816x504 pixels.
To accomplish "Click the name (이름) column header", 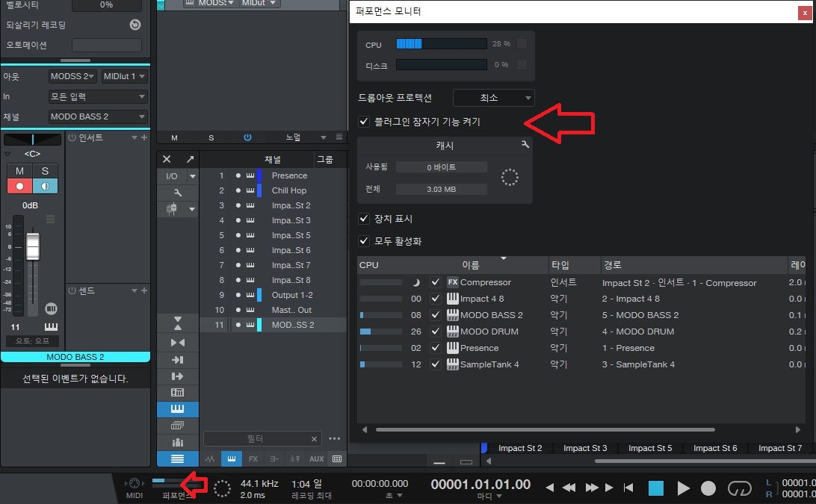I will [x=471, y=265].
